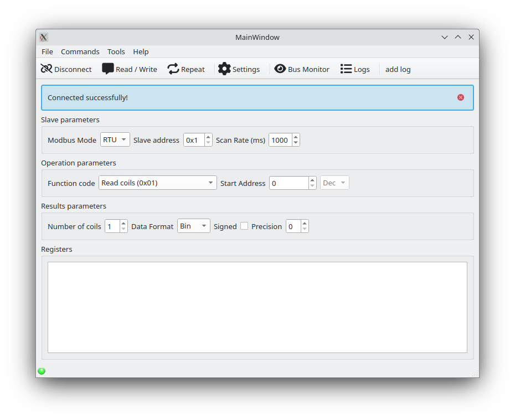Increase the Scan Rate value using up arrow
Image resolution: width=515 pixels, height=420 pixels.
pyautogui.click(x=296, y=137)
